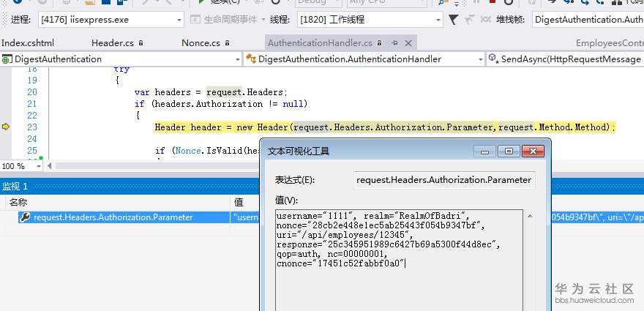Open the 进程 iisexpress.exe dropdown
This screenshot has height=311, width=644.
179,20
